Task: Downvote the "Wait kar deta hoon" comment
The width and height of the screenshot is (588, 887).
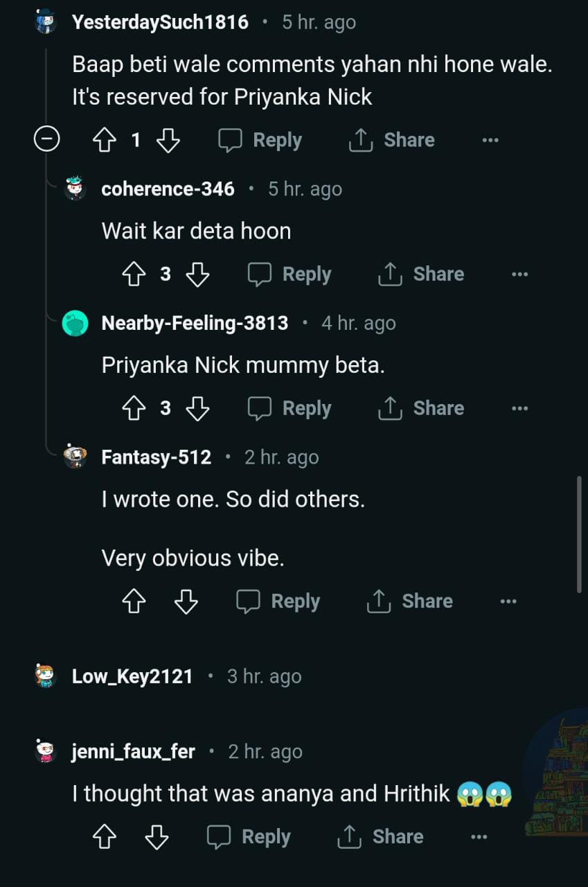Action: (x=197, y=274)
